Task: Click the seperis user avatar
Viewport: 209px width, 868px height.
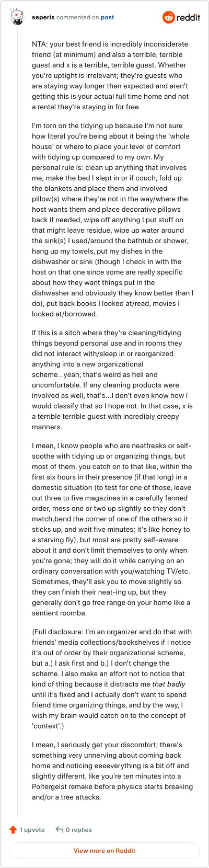Action: pyautogui.click(x=17, y=17)
